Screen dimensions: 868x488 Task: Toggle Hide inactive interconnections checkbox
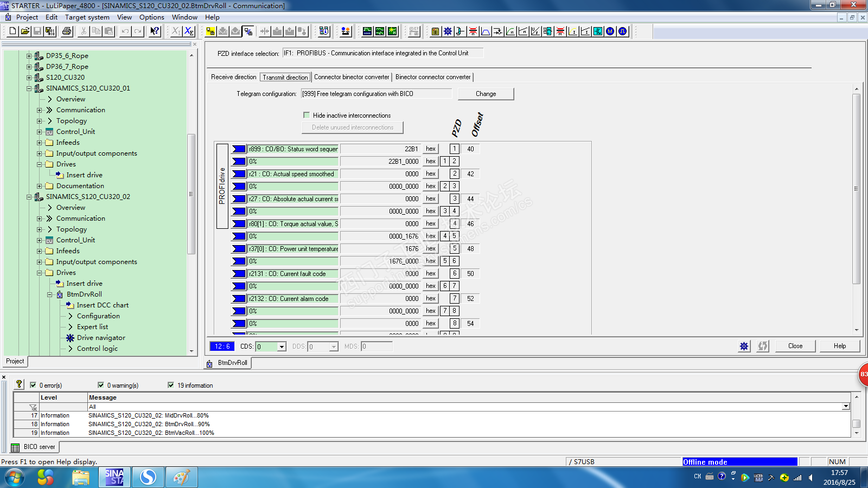point(307,115)
